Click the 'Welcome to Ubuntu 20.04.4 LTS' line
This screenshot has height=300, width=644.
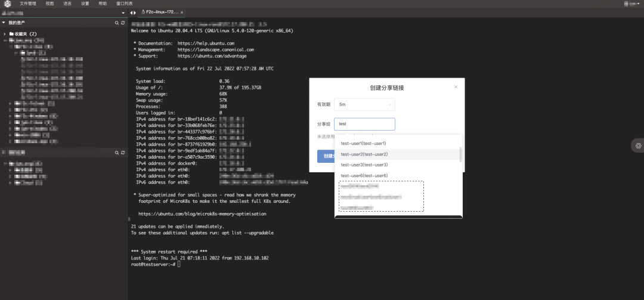[212, 31]
